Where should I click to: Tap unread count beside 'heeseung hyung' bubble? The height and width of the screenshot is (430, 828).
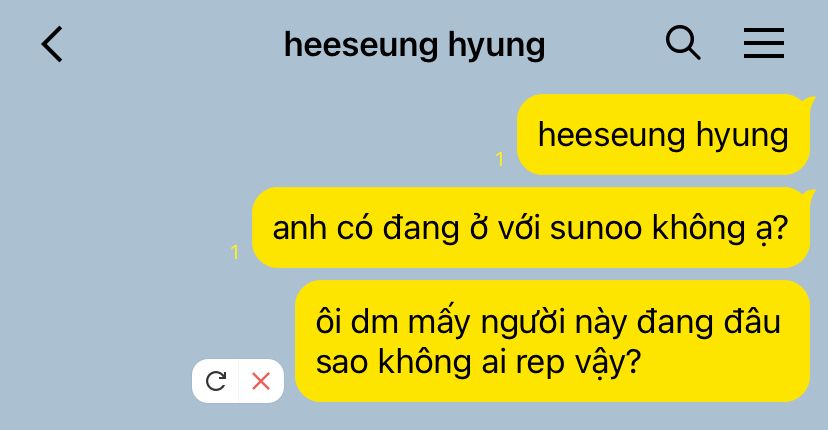pyautogui.click(x=500, y=159)
